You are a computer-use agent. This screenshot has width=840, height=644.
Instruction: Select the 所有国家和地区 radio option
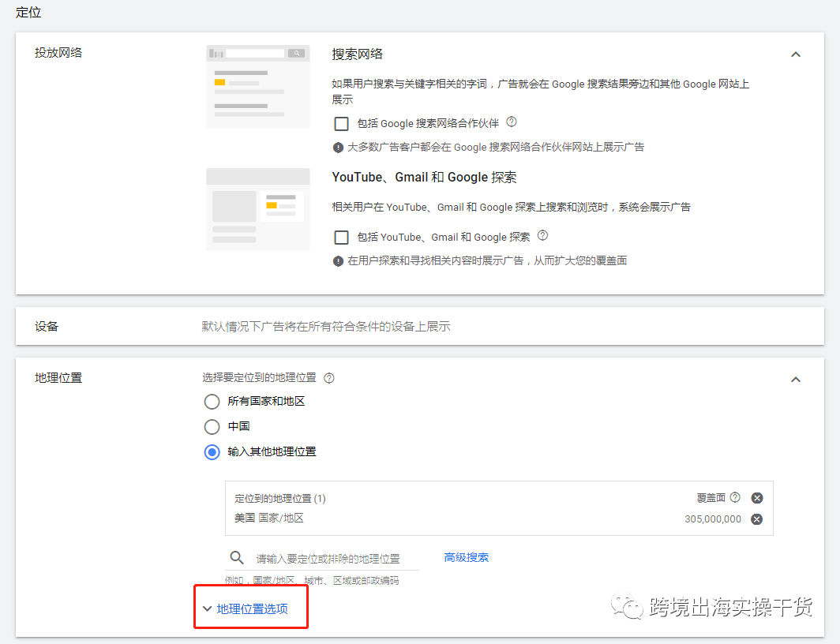[212, 402]
